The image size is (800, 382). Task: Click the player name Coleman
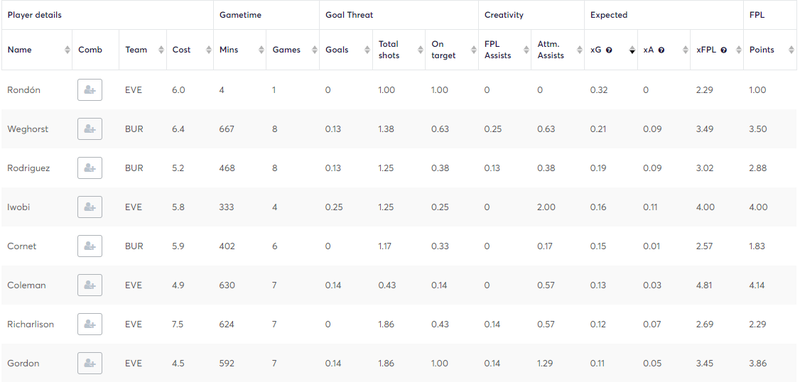click(26, 285)
